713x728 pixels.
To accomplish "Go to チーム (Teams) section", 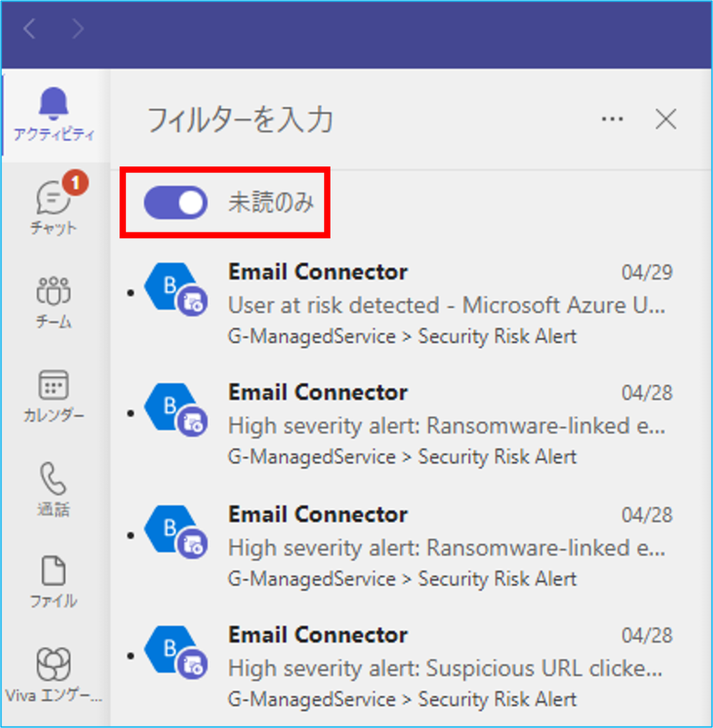I will pyautogui.click(x=54, y=300).
